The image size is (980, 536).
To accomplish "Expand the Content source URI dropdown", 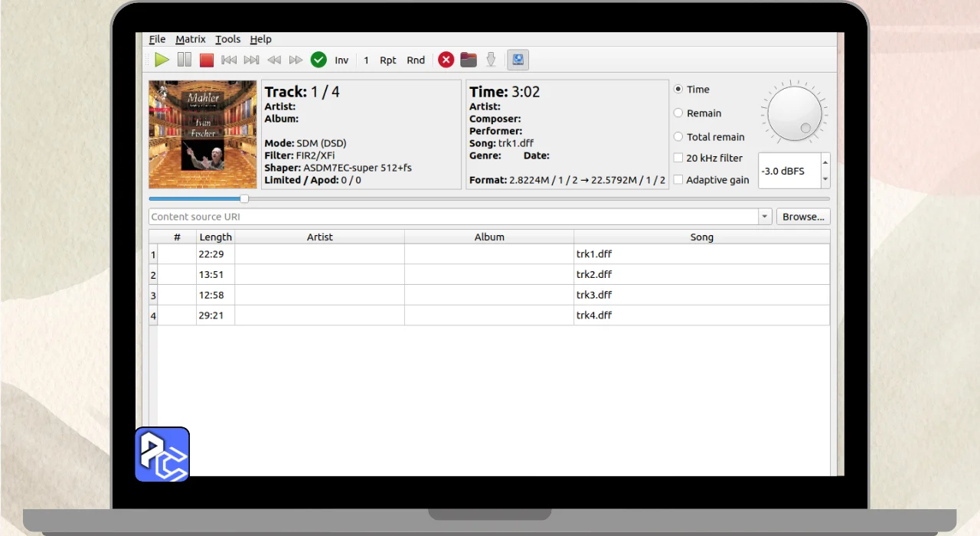I will pos(765,217).
